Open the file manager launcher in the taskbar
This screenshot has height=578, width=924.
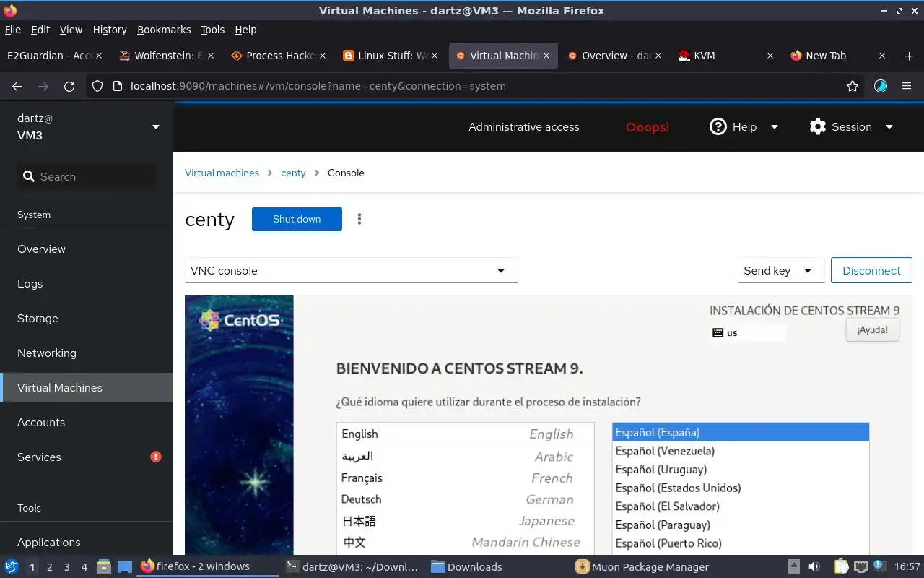click(x=103, y=567)
